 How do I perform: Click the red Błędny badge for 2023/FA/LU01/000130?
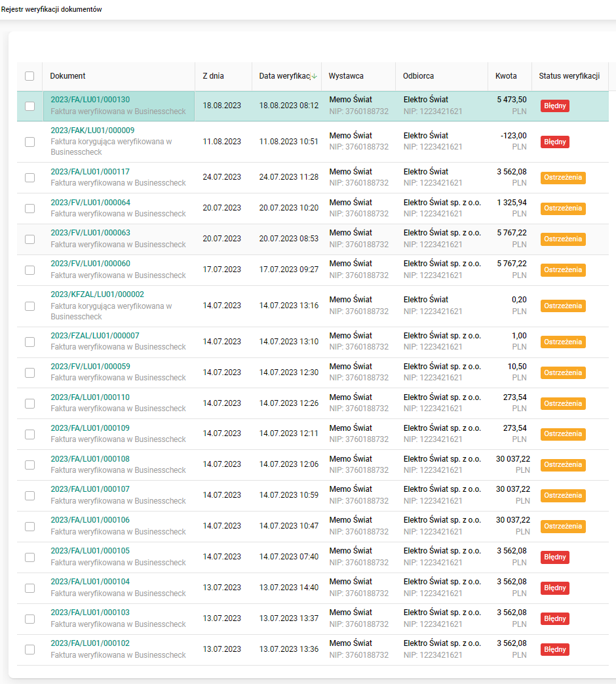pos(554,106)
